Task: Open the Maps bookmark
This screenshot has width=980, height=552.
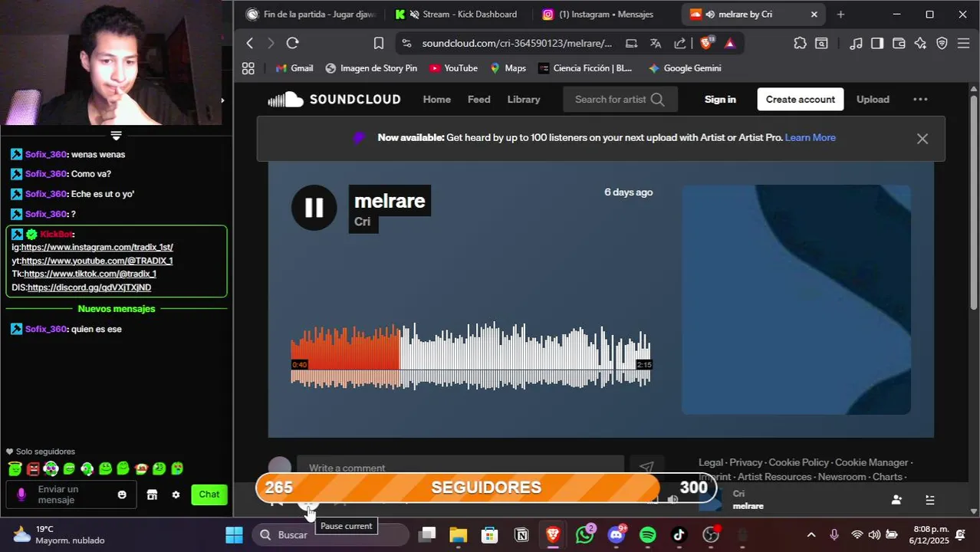Action: point(508,68)
